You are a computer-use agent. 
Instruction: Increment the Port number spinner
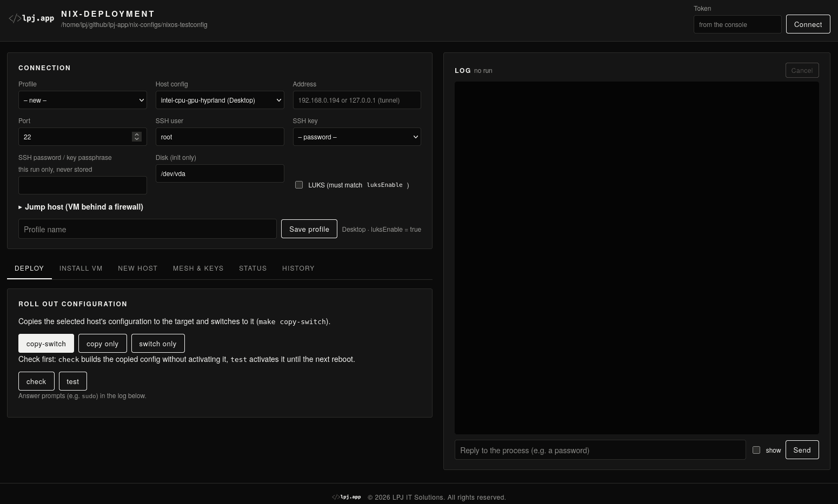pos(137,135)
